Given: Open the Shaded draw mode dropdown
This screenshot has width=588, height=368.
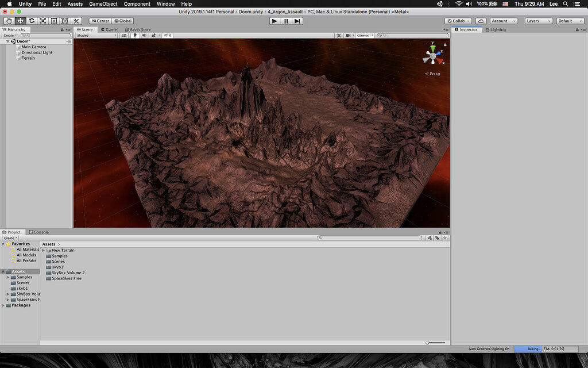Looking at the screenshot, I should [96, 35].
